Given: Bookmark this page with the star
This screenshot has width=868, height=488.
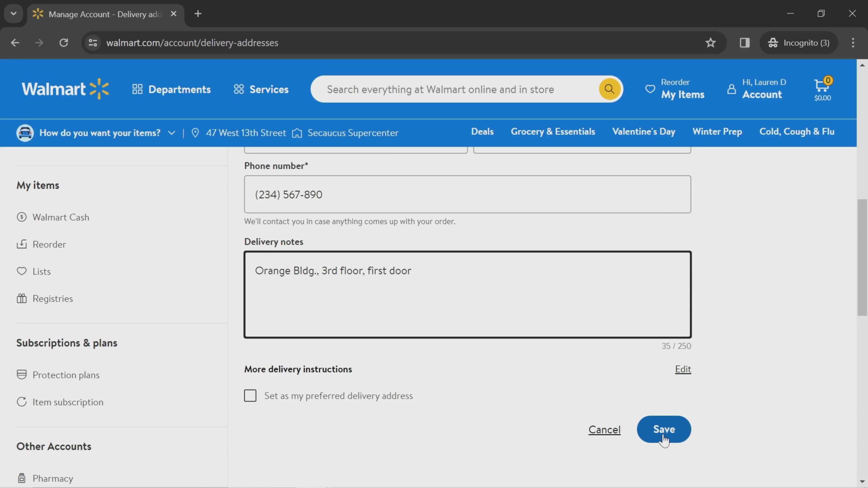Looking at the screenshot, I should [711, 43].
